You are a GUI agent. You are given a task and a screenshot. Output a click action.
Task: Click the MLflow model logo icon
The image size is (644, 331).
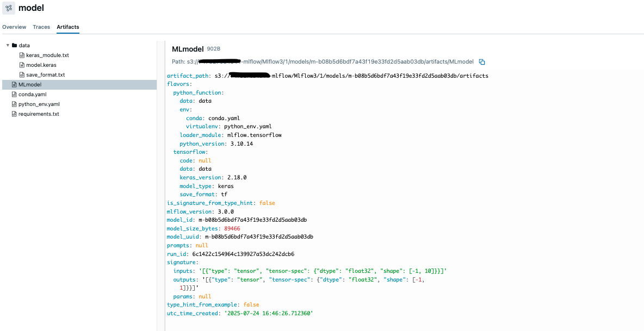[8, 8]
